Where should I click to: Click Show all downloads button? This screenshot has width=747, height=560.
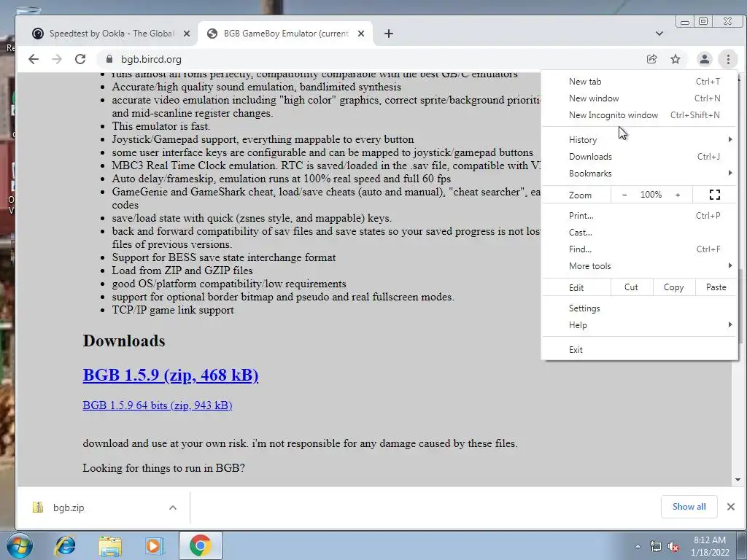pos(689,507)
